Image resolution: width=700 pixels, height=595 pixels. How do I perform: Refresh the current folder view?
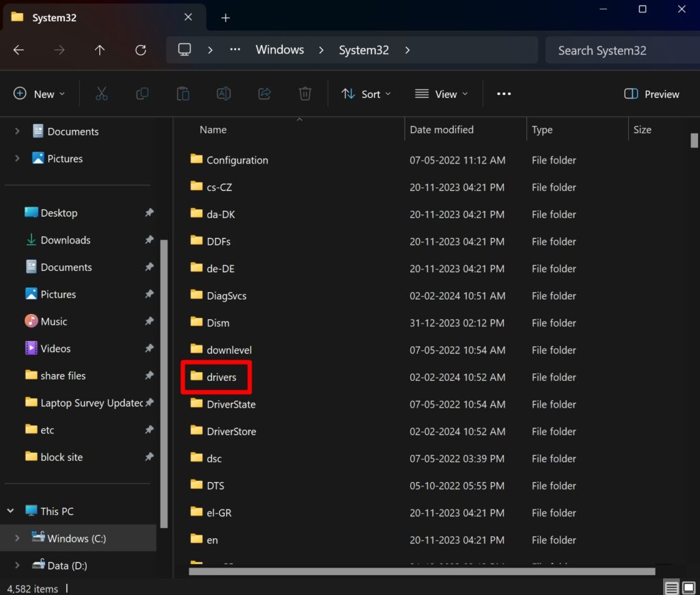(x=140, y=49)
